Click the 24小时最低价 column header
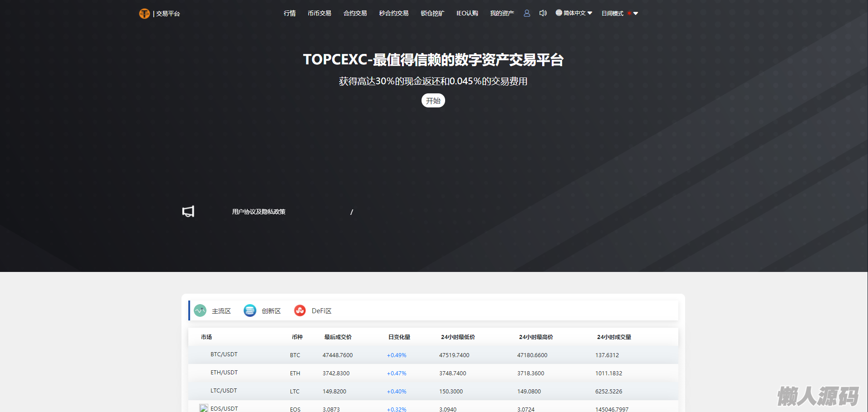The height and width of the screenshot is (412, 868). point(458,337)
